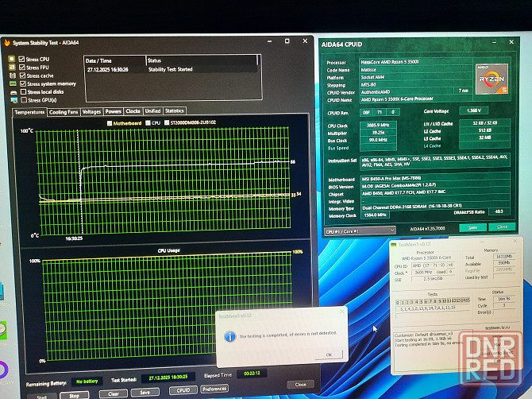Click the Stop button in stability test
The height and width of the screenshot is (399, 532).
click(x=75, y=395)
